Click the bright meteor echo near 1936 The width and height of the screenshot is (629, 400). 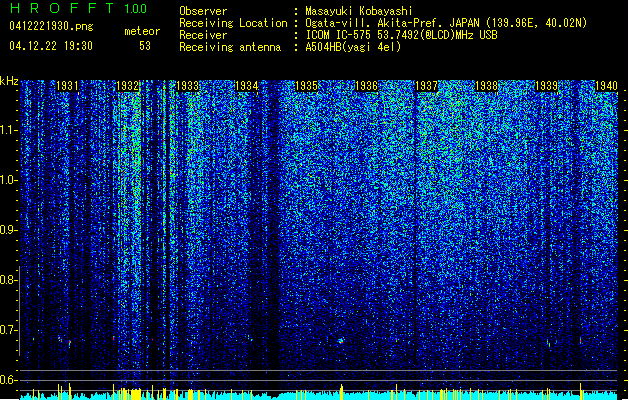click(341, 341)
